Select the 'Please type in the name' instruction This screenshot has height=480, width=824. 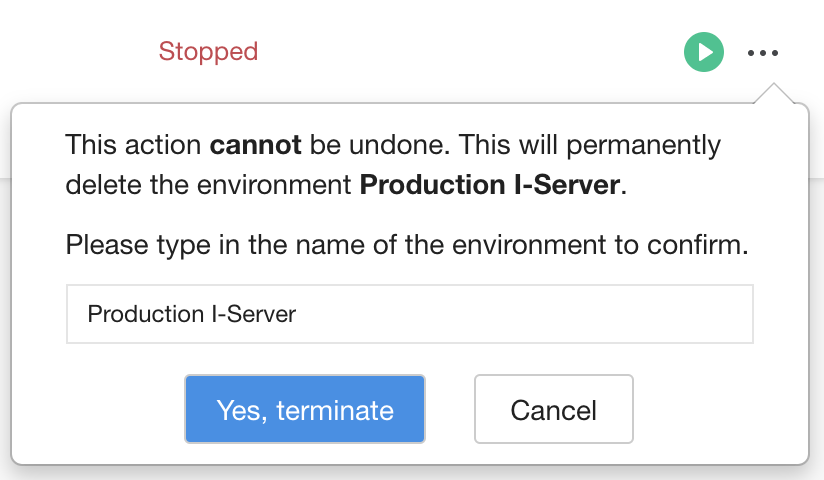point(407,245)
